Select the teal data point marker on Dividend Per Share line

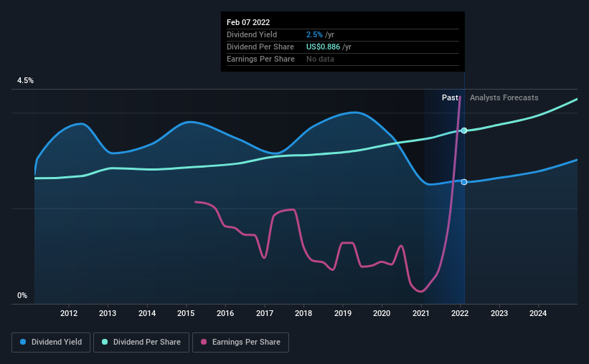tap(464, 130)
